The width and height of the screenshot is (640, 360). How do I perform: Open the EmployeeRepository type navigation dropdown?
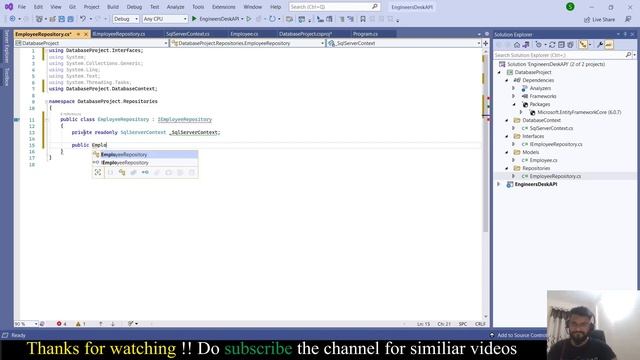pyautogui.click(x=247, y=43)
